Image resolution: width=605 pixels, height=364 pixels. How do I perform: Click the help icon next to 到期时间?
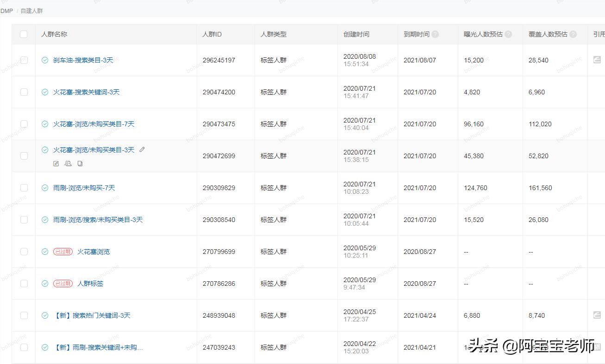[435, 34]
